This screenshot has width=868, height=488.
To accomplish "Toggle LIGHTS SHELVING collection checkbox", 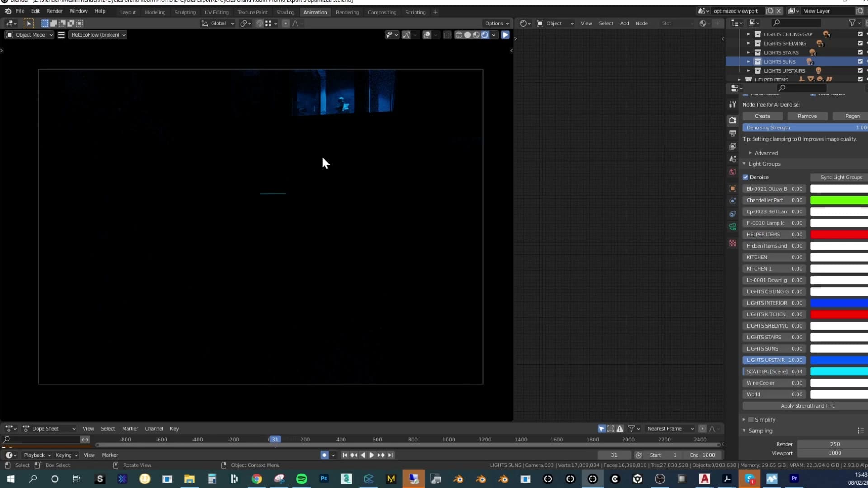I will pos(860,43).
